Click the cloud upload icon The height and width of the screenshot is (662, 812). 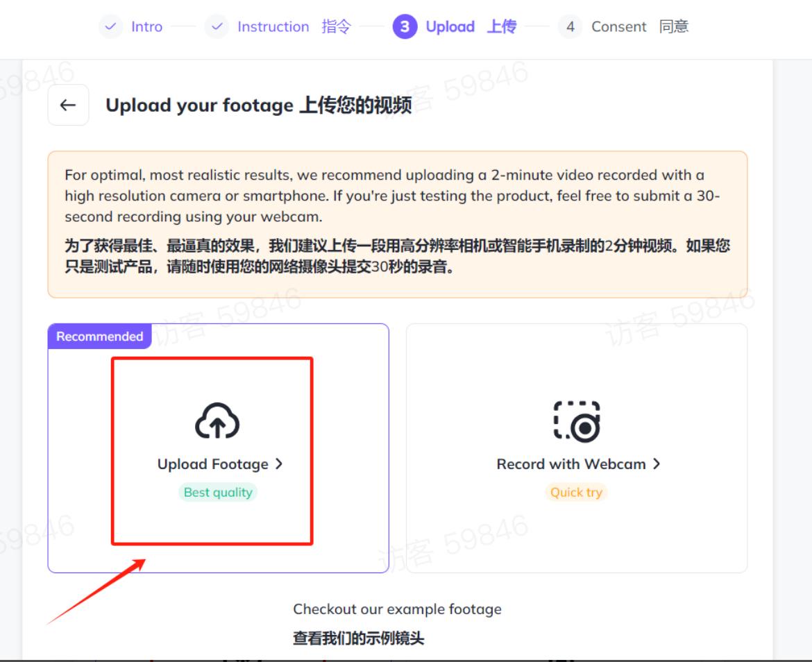[218, 420]
